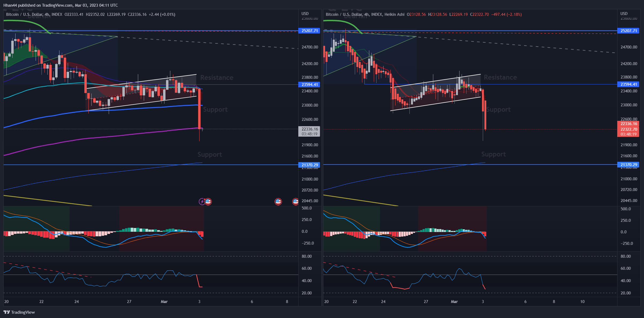This screenshot has height=318, width=644.
Task: Select the left chart's Bitcoin / U.S. Dollar title
Action: pos(24,14)
